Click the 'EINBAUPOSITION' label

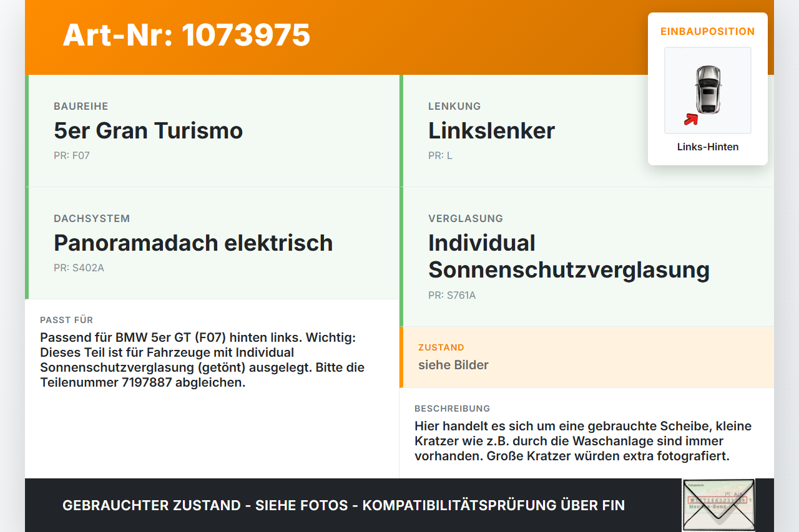click(x=708, y=31)
